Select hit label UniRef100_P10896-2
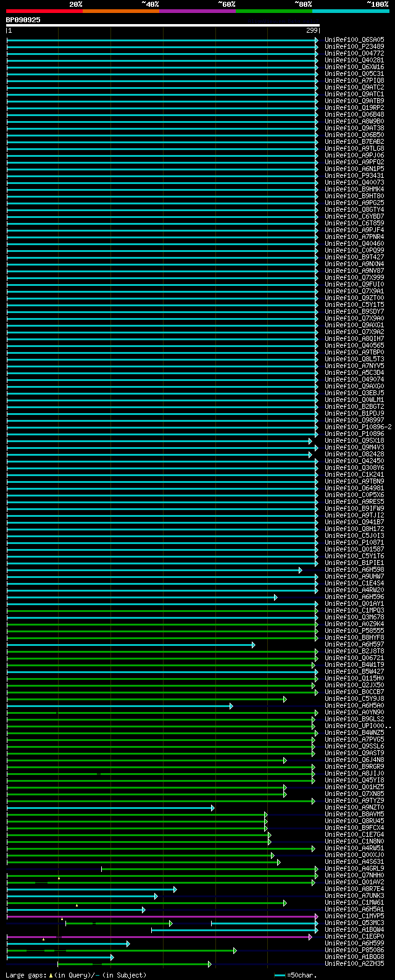 [358, 427]
